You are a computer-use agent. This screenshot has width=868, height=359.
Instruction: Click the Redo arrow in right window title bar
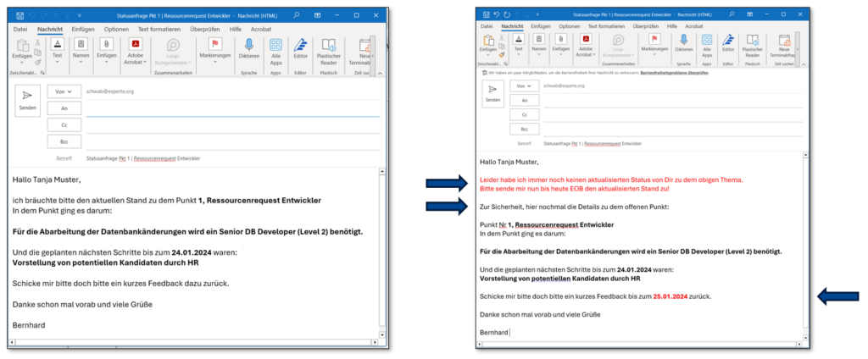coord(506,14)
